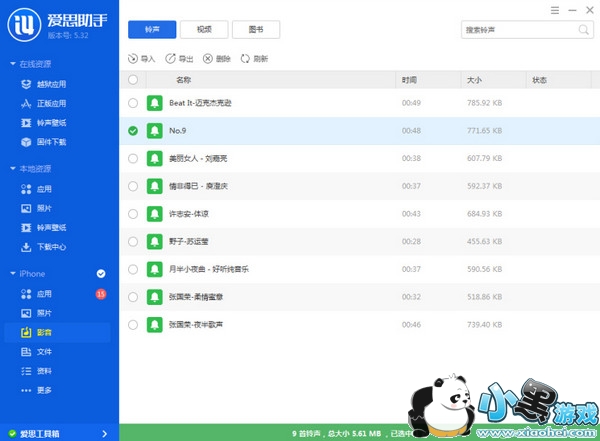Image resolution: width=600 pixels, height=441 pixels.
Task: Click the bell icon for Beat It ringtone
Action: 154,103
